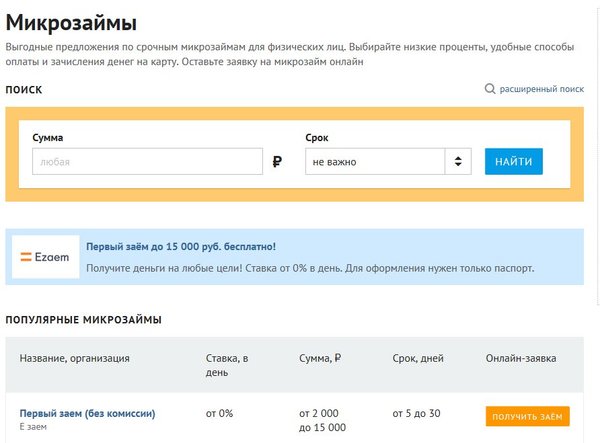This screenshot has width=600, height=443.
Task: Open the Срок dropdown showing не важно
Action: click(x=388, y=161)
